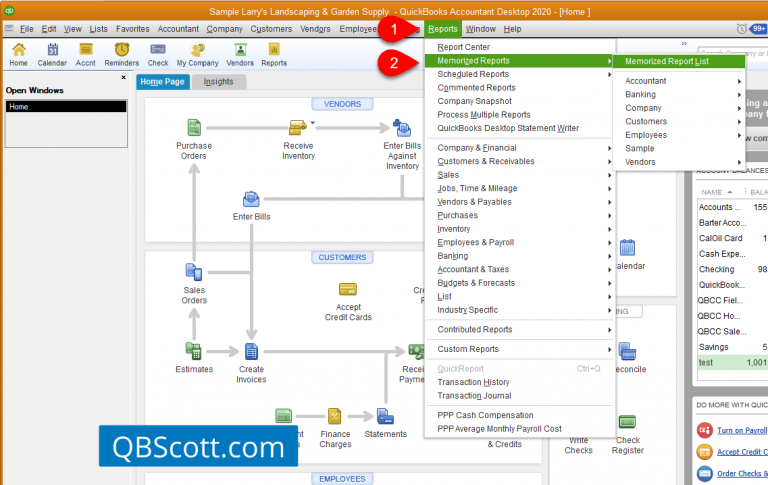Close the Open Windows panel

coord(123,77)
